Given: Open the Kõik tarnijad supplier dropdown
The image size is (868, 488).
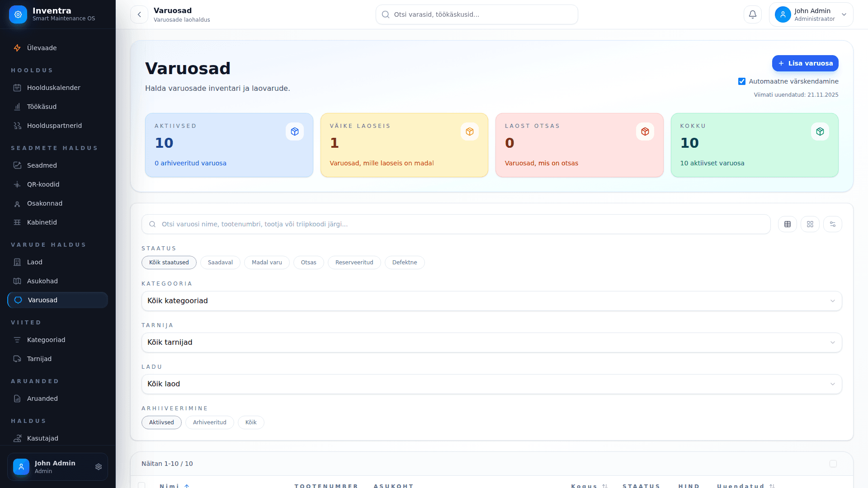Looking at the screenshot, I should click(491, 343).
